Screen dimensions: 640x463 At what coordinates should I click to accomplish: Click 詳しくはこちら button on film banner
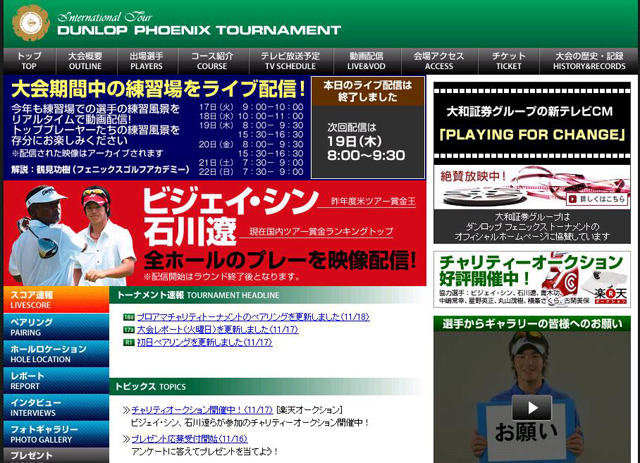(597, 199)
